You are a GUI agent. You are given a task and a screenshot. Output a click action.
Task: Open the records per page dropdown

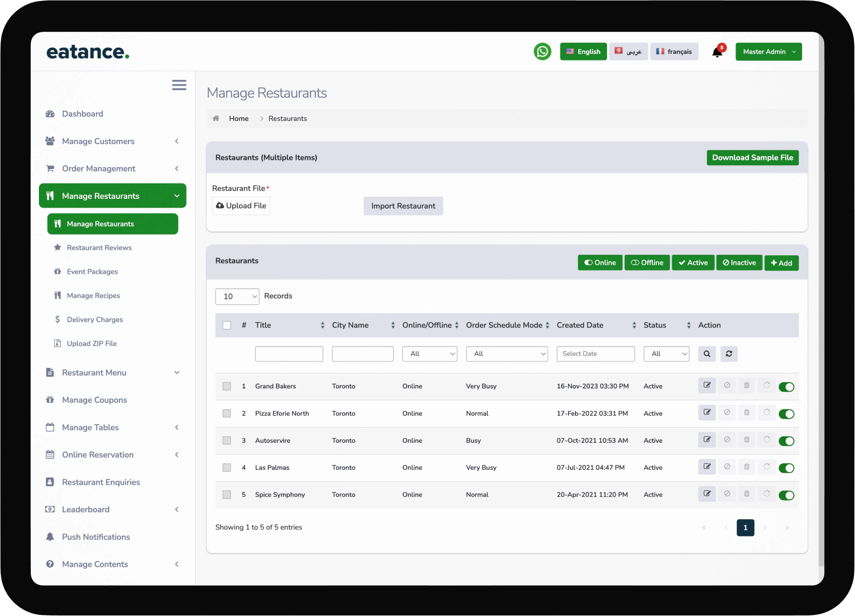[x=237, y=296]
